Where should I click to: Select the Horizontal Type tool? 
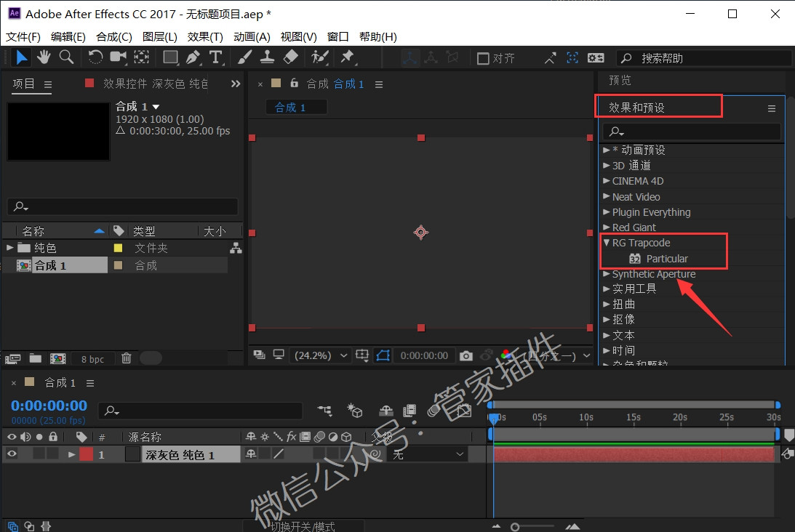[215, 57]
